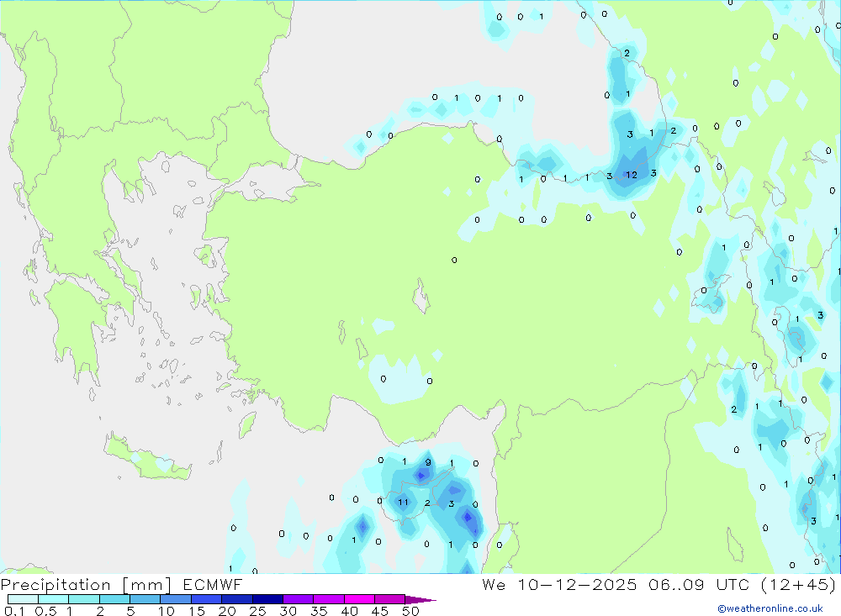
Task: Click the legend label '20'
Action: [227, 611]
